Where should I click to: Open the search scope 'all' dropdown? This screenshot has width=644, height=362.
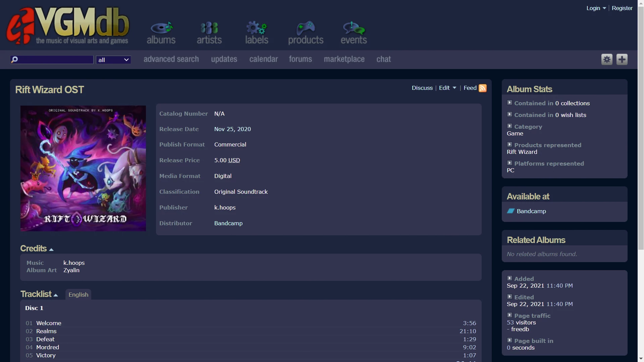pyautogui.click(x=113, y=60)
